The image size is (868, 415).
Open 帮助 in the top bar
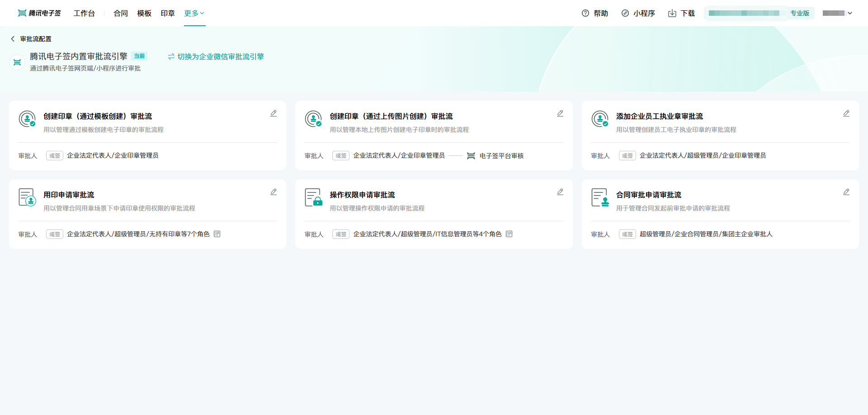(595, 13)
